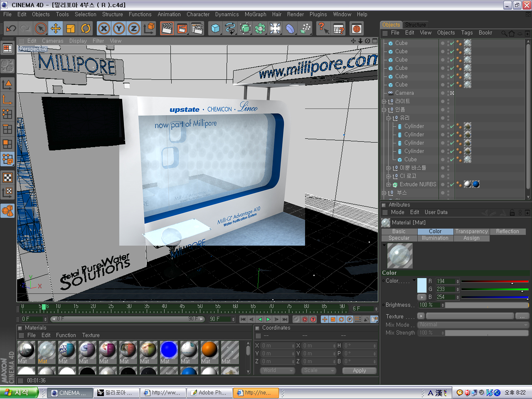Image resolution: width=532 pixels, height=399 pixels.
Task: Click the viewport move camera icon
Action: 353,41
